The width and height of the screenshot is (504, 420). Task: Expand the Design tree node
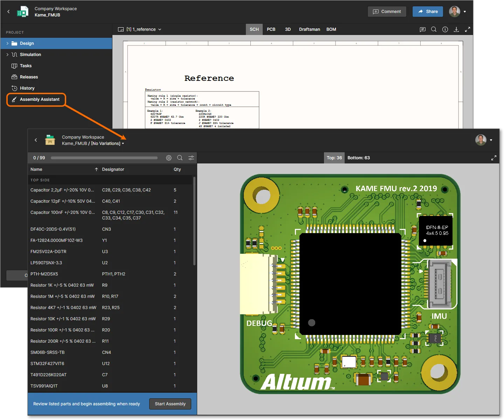coord(7,43)
